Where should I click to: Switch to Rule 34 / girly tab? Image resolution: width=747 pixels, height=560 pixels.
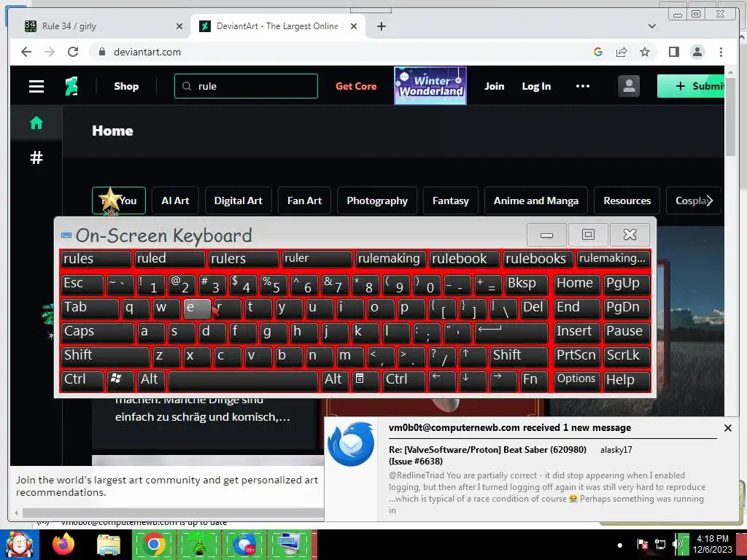104,26
